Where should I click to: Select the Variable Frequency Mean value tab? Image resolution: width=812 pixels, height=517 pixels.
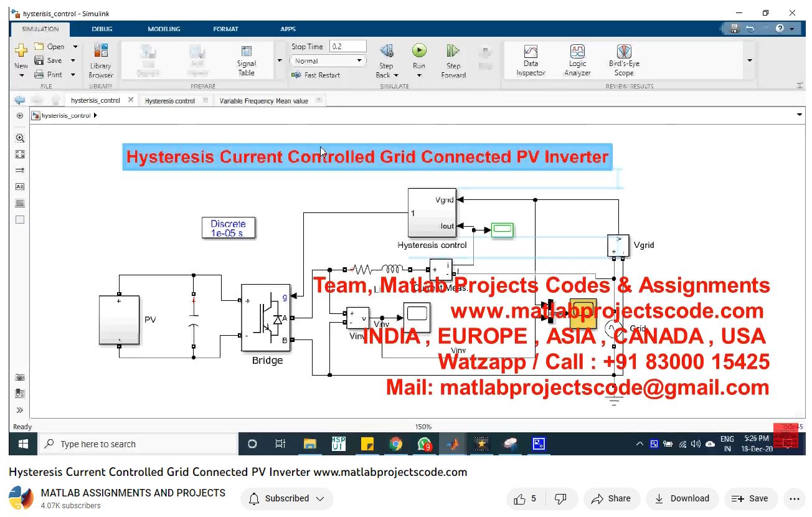click(x=263, y=101)
